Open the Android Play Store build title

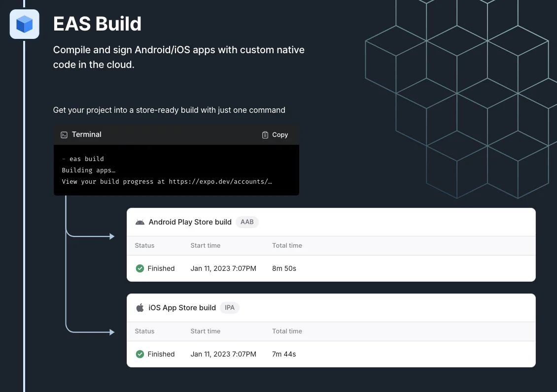(x=190, y=222)
